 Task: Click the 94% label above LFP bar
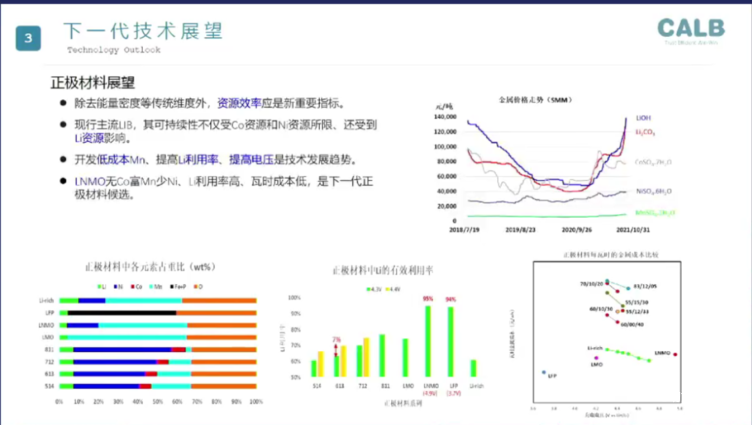click(450, 299)
